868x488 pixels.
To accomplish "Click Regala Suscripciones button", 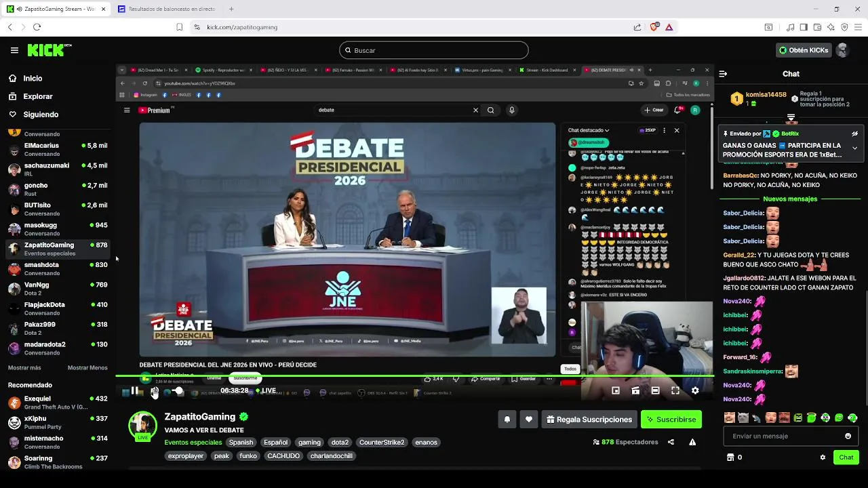I will pos(588,420).
